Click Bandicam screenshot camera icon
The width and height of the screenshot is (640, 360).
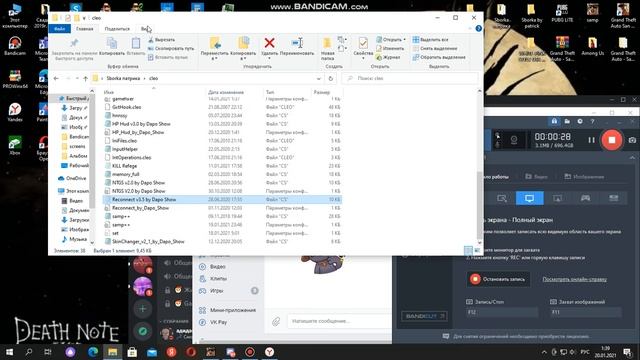click(632, 140)
